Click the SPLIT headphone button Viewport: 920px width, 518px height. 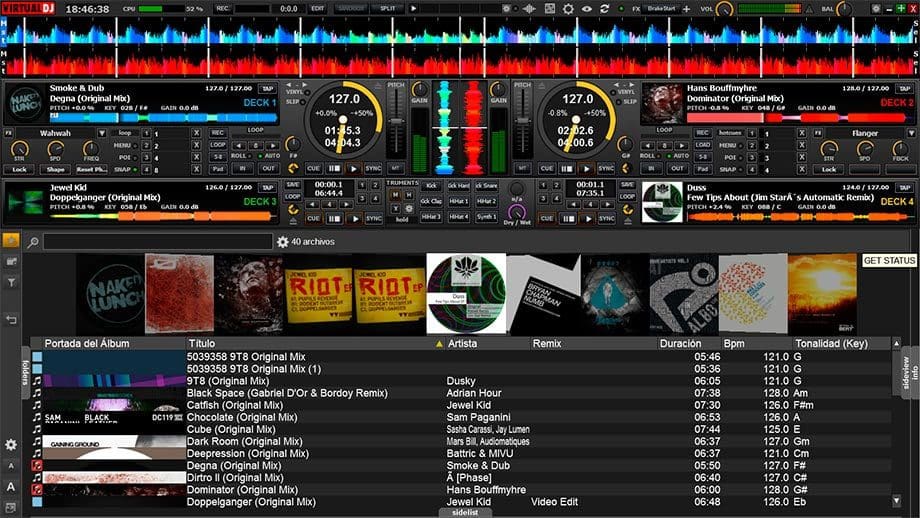coord(387,9)
